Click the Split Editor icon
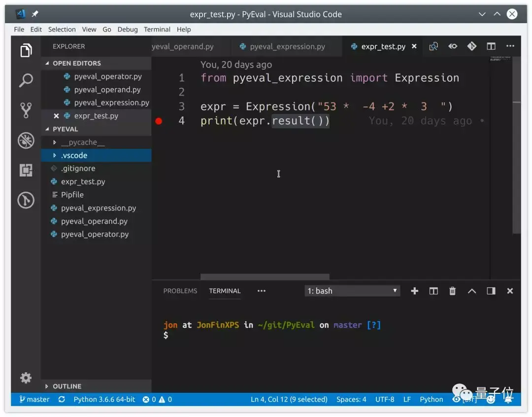The image size is (532, 417). (491, 46)
